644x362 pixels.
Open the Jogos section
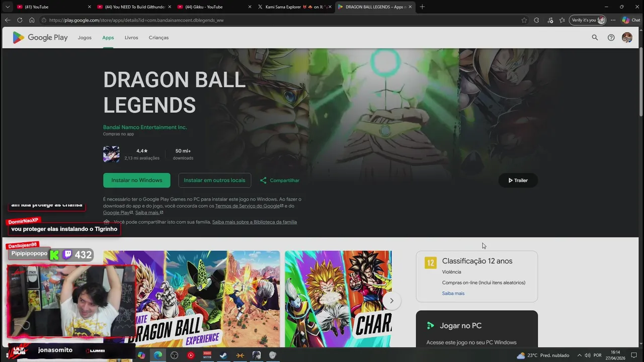coord(85,38)
